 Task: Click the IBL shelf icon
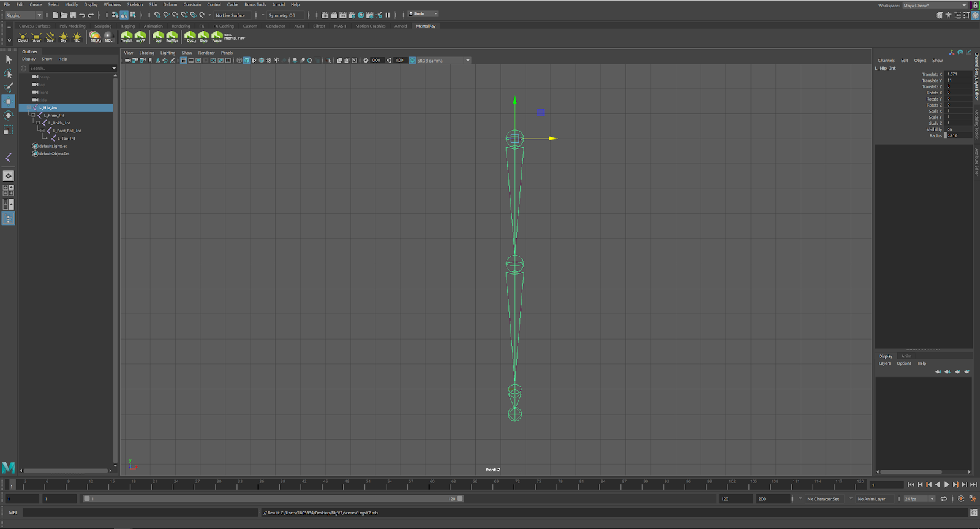click(x=77, y=37)
